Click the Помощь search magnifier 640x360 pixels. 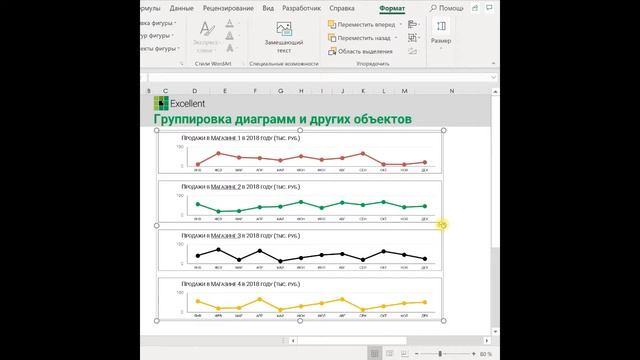tap(433, 8)
